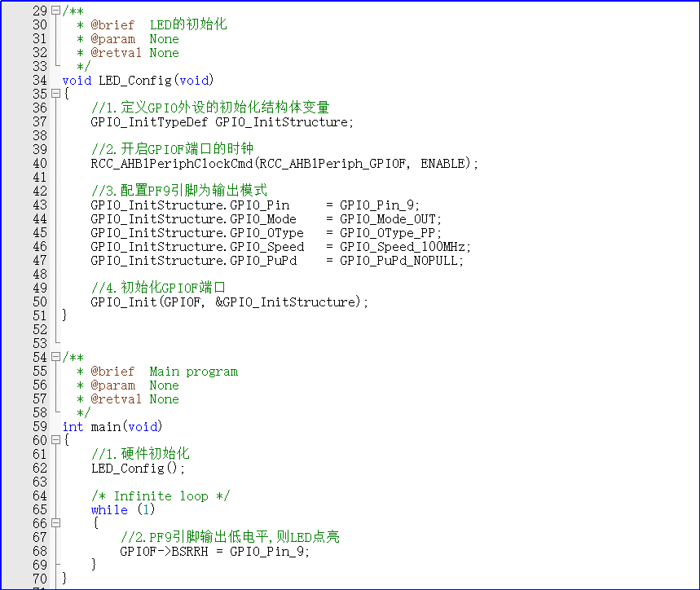Collapse the Main program comment fold at line 54

(55, 358)
